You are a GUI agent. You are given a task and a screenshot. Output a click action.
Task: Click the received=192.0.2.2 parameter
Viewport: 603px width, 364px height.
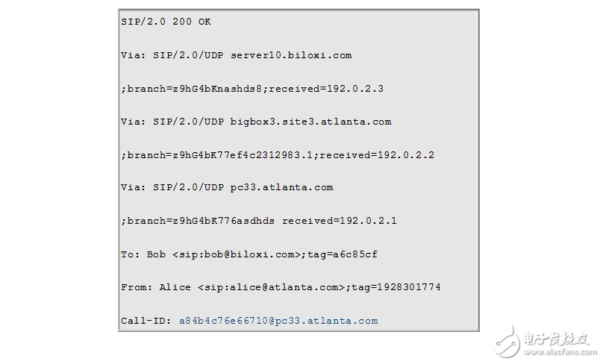click(377, 155)
